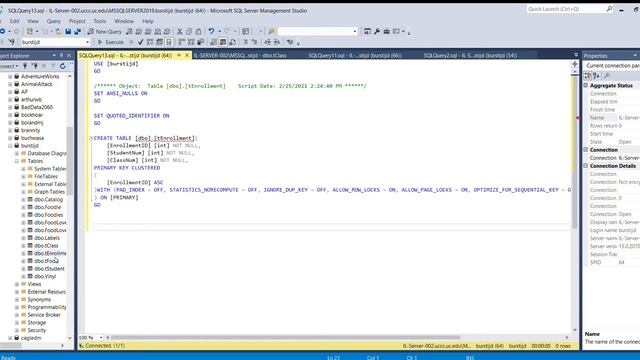The height and width of the screenshot is (360, 640).
Task: Click the Alphabetical sort icon in Properties
Action: 596,76
